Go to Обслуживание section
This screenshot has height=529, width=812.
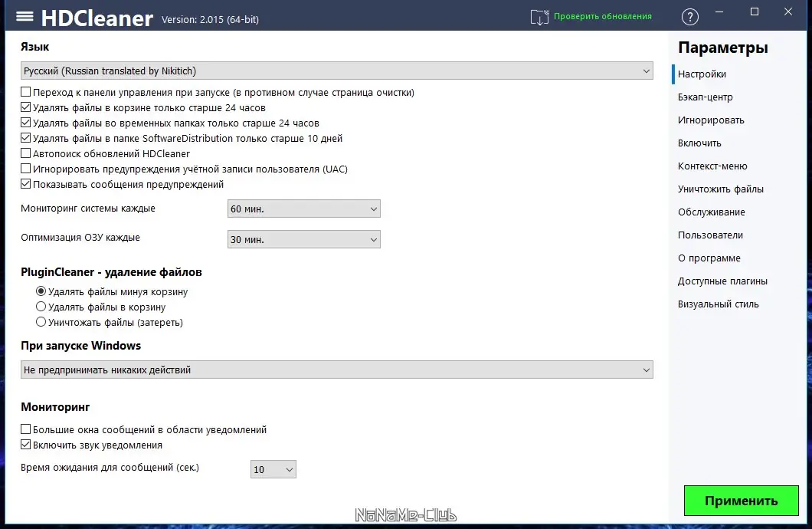pyautogui.click(x=712, y=212)
